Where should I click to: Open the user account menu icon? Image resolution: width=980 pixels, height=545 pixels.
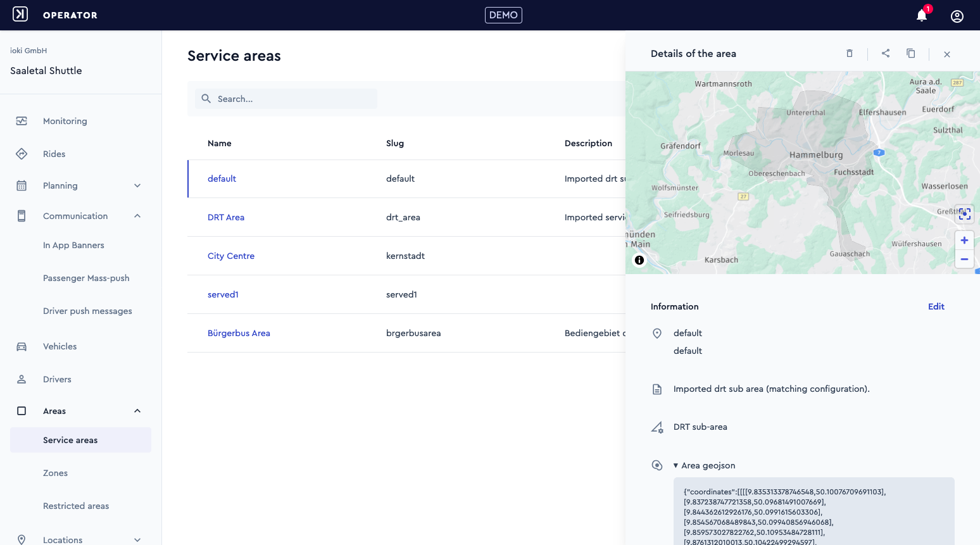point(957,16)
